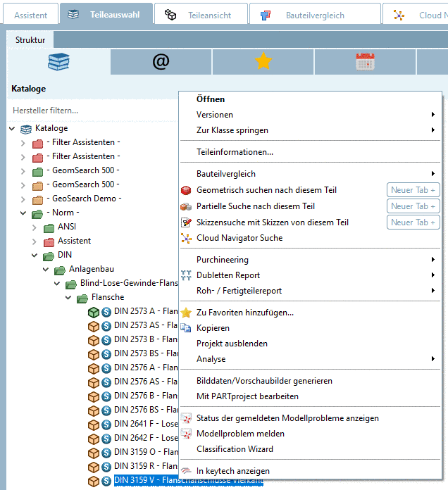Image resolution: width=448 pixels, height=490 pixels.
Task: Click the Teileansicht tab cube icon
Action: 170,15
